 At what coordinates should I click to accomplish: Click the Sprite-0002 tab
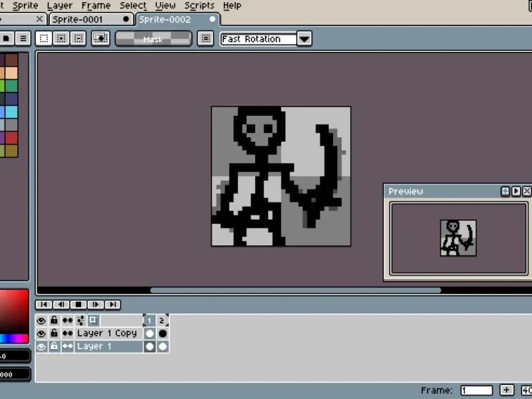178,19
